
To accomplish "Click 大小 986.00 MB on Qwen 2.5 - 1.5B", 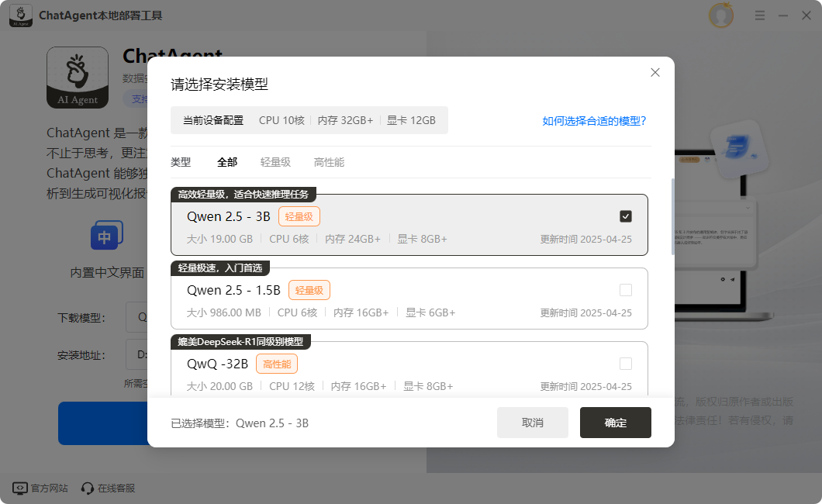I will coord(224,312).
